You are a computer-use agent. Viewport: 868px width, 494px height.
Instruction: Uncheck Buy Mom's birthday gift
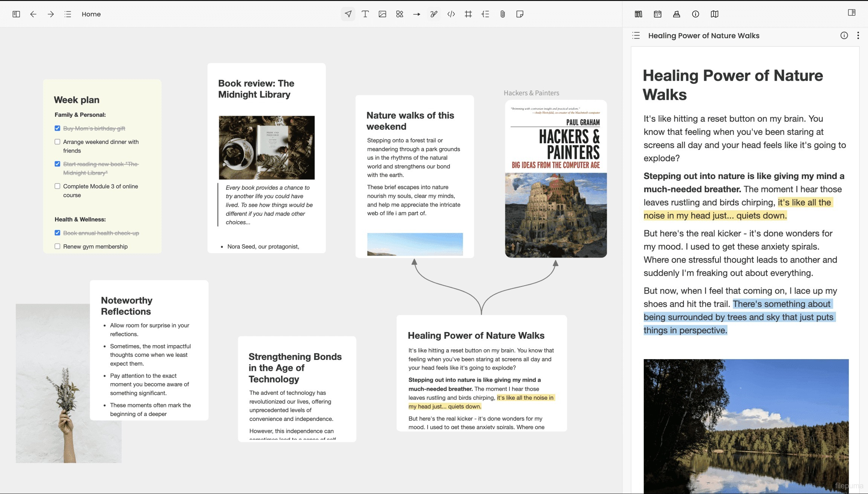57,128
